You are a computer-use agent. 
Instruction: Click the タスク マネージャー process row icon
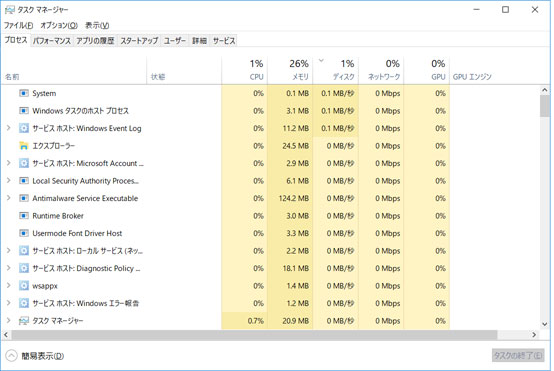pos(24,320)
